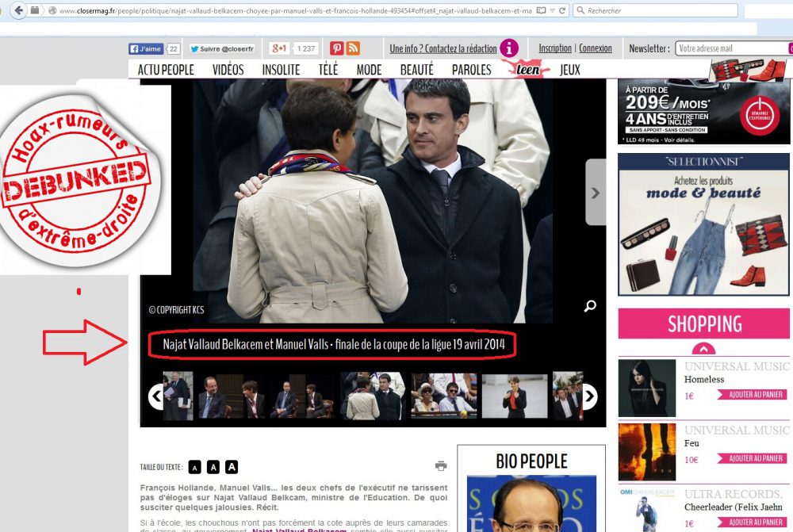Click the © COPYRIGHT KCS label
793x532 pixels.
[x=177, y=309]
